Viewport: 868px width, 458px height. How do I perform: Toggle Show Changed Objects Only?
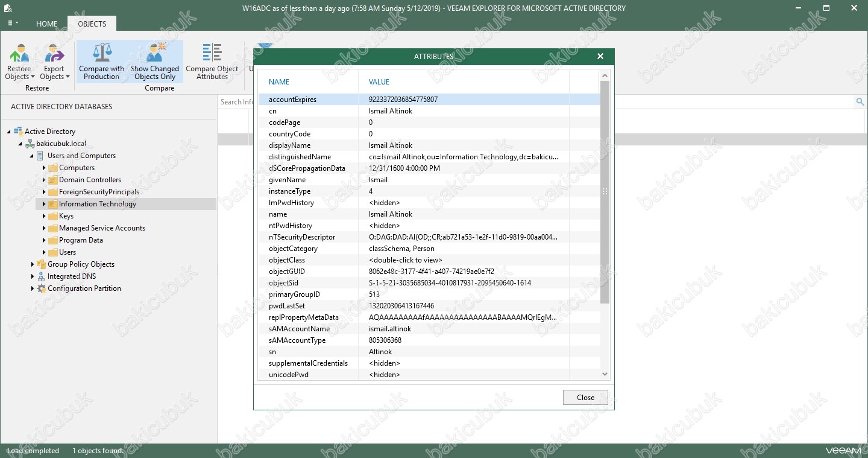tap(155, 62)
